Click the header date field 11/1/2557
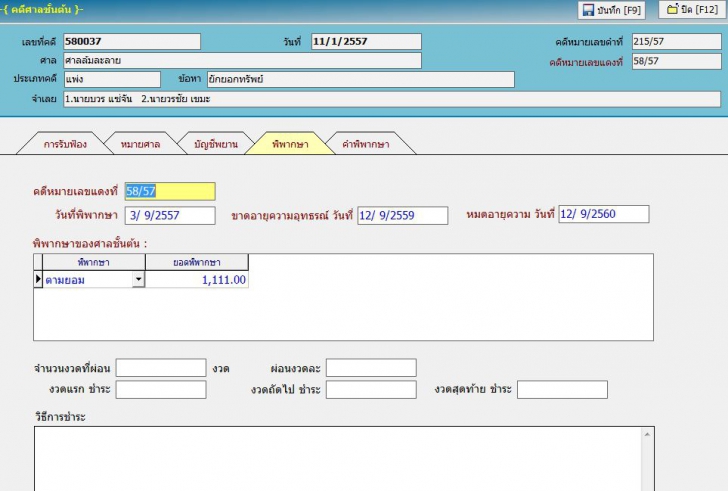Image resolution: width=728 pixels, height=491 pixels. pyautogui.click(x=366, y=41)
